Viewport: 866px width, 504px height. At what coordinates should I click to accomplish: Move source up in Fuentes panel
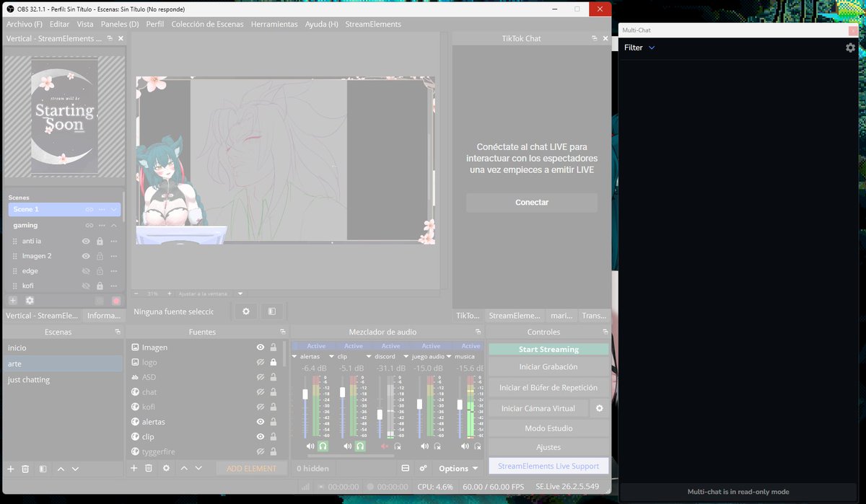(x=184, y=469)
